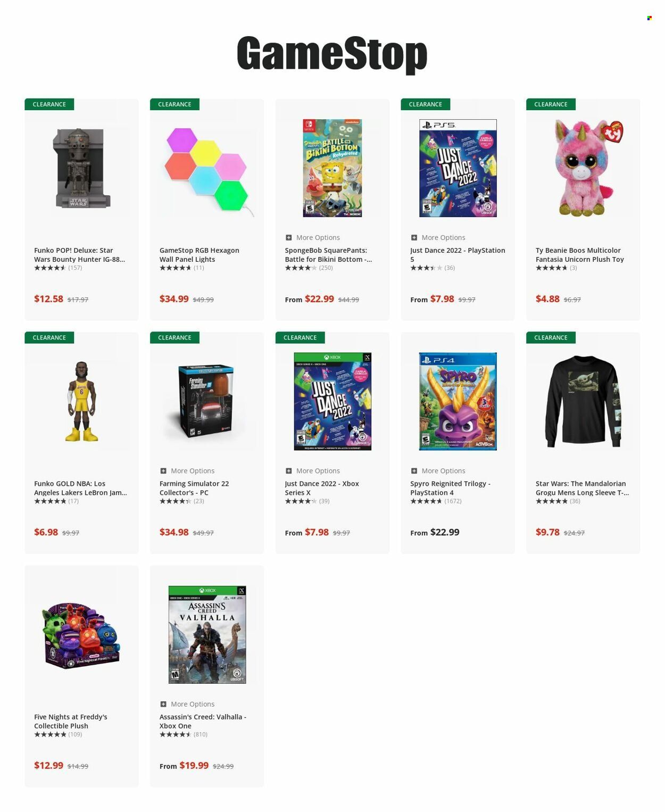
Task: Open the Assassin's Creed Valhalla Xbox cover art
Action: pyautogui.click(x=207, y=634)
